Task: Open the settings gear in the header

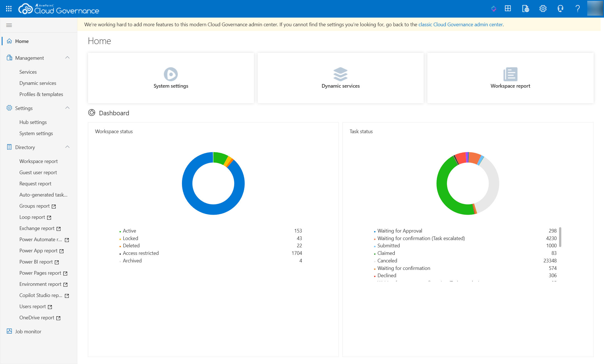Action: (543, 9)
